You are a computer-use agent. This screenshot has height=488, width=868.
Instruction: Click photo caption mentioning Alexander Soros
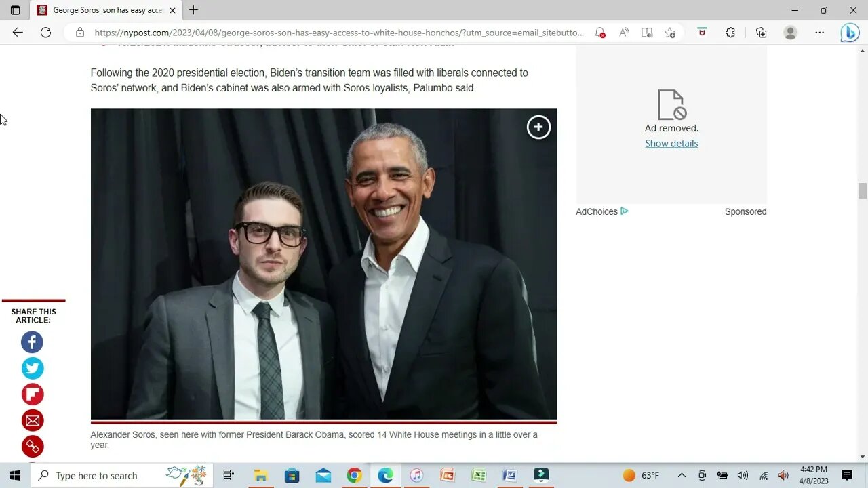[x=314, y=440]
